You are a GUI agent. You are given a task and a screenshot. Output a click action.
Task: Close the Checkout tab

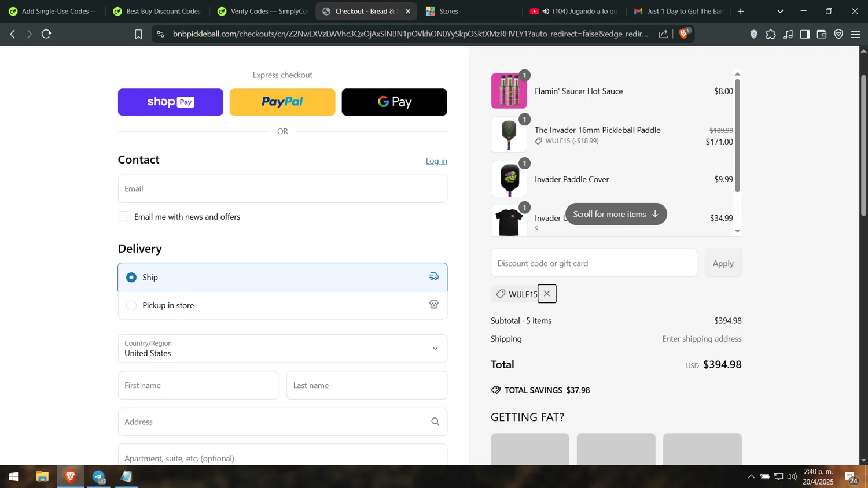(408, 11)
